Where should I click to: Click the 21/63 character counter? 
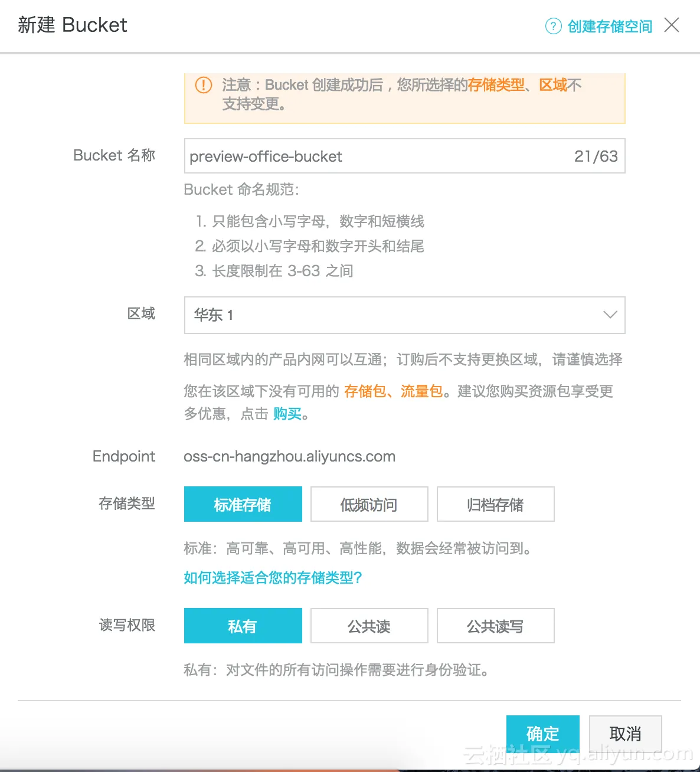coord(596,156)
